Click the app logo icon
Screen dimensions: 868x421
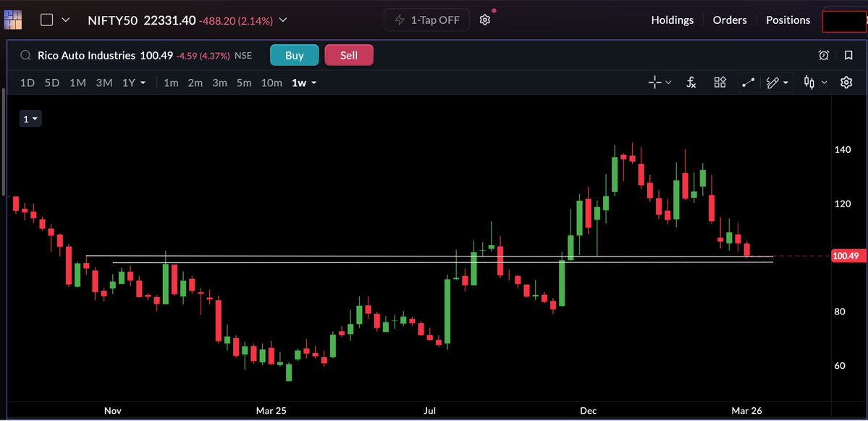(12, 20)
